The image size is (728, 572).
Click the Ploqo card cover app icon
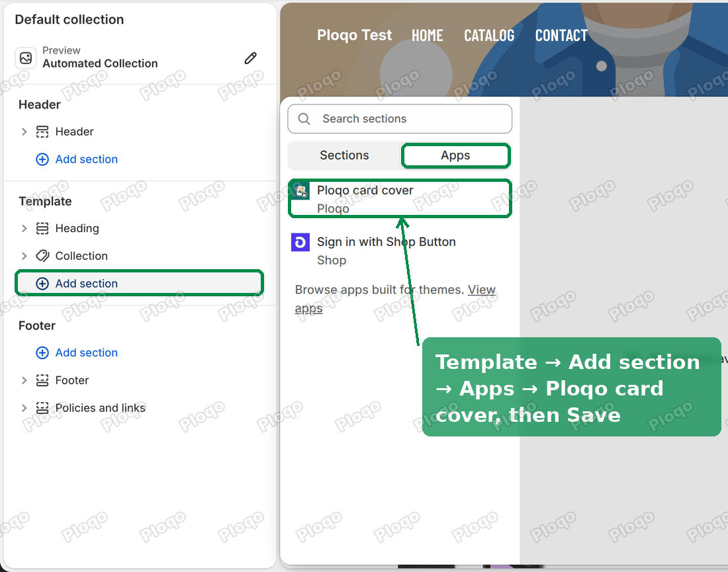[x=301, y=190]
